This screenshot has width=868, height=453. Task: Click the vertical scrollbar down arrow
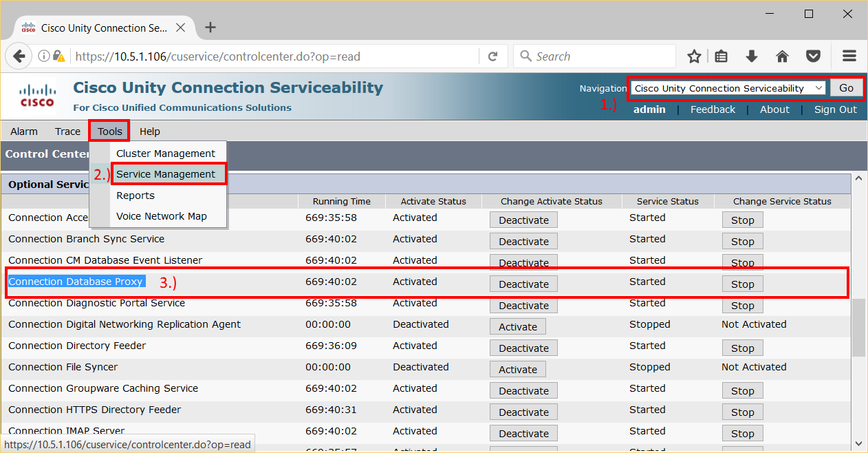pos(858,445)
